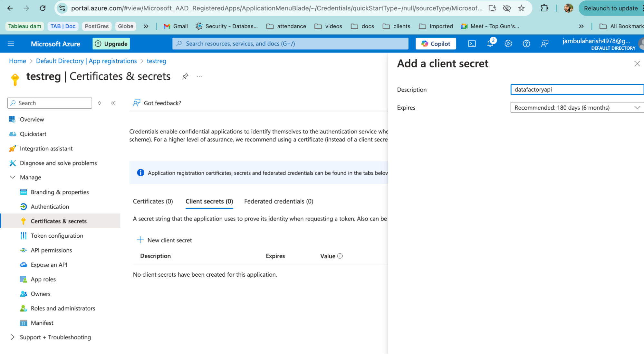This screenshot has height=354, width=644.
Task: Collapse the Manage section
Action: pos(13,177)
